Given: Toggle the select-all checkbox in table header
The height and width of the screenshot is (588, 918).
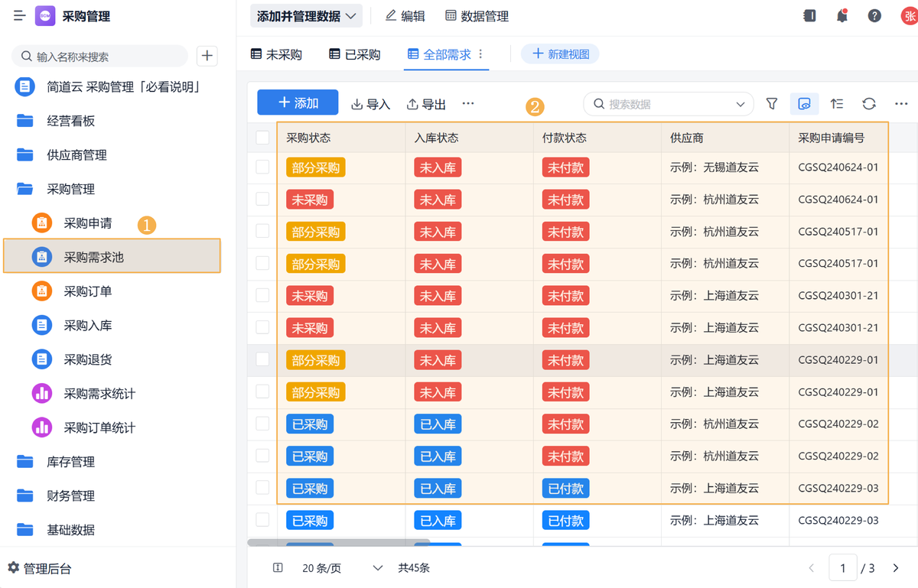Looking at the screenshot, I should 262,138.
